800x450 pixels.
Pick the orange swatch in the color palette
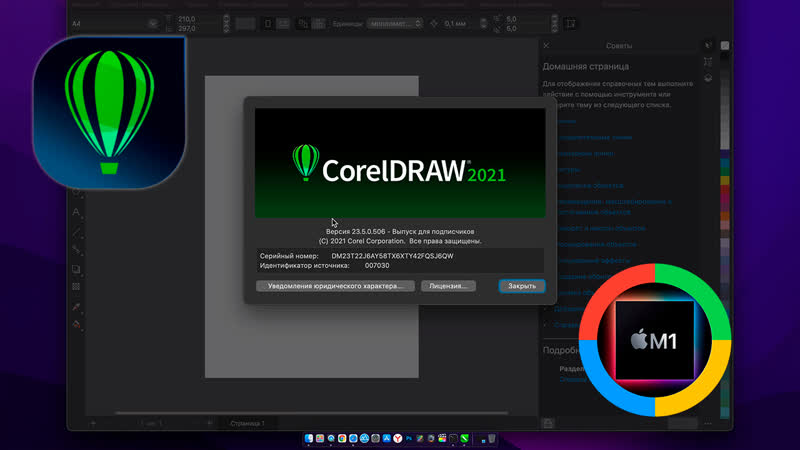click(x=725, y=216)
